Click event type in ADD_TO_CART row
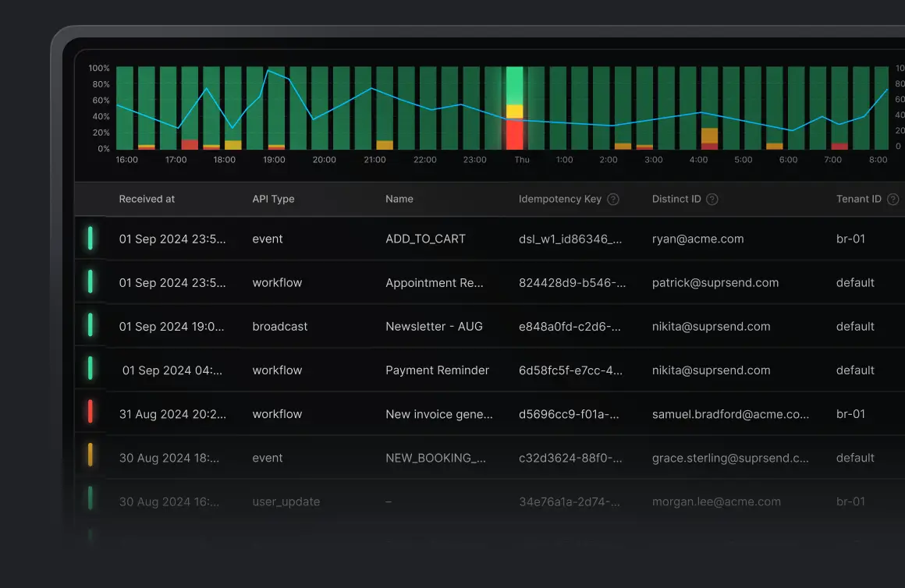 268,239
